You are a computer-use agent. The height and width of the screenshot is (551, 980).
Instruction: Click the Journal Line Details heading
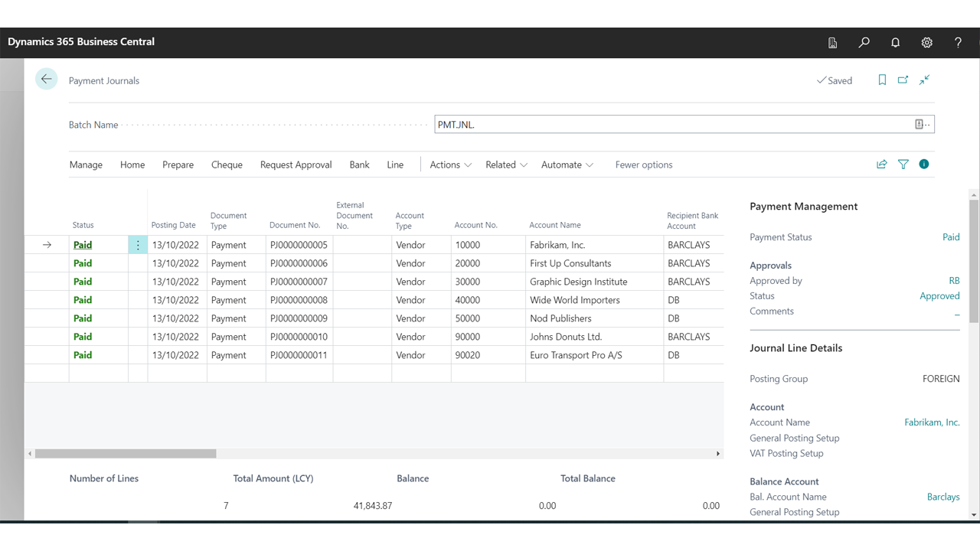[796, 348]
